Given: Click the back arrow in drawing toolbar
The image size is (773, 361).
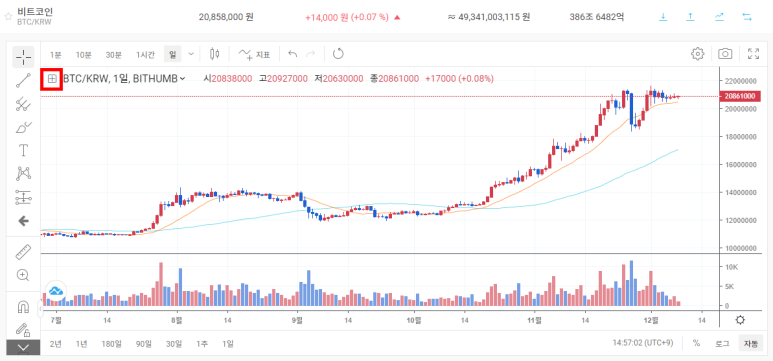Looking at the screenshot, I should point(23,221).
